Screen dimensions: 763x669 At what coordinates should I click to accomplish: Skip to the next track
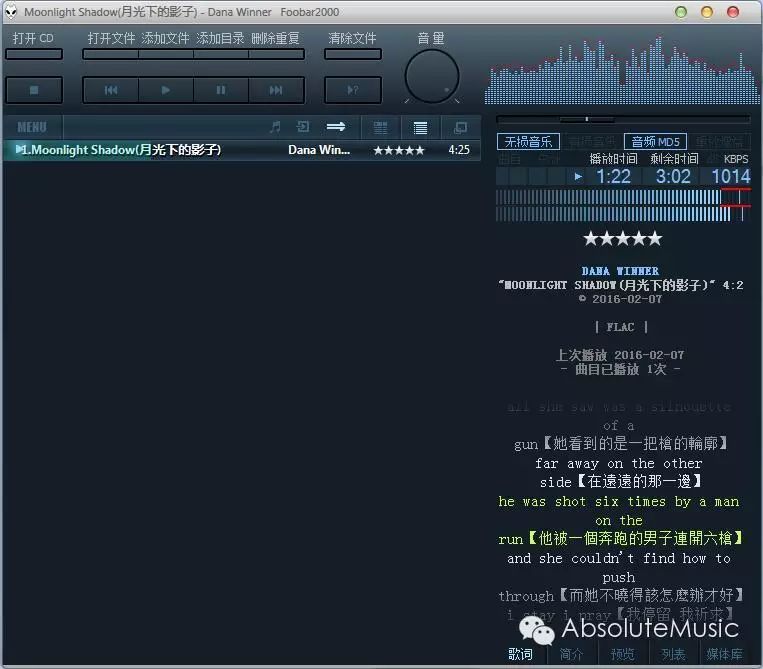click(x=276, y=90)
